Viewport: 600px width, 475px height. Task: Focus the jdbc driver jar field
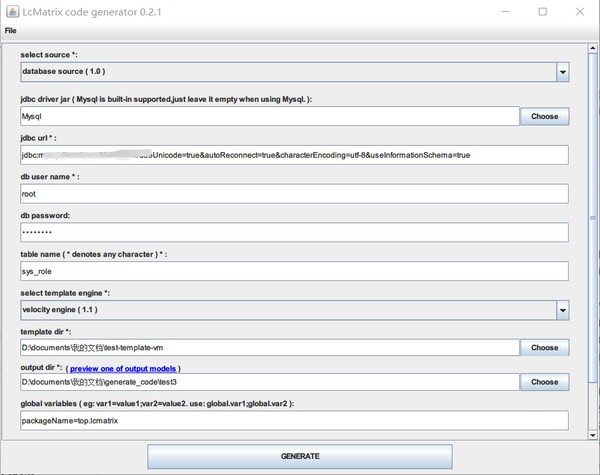(x=270, y=116)
